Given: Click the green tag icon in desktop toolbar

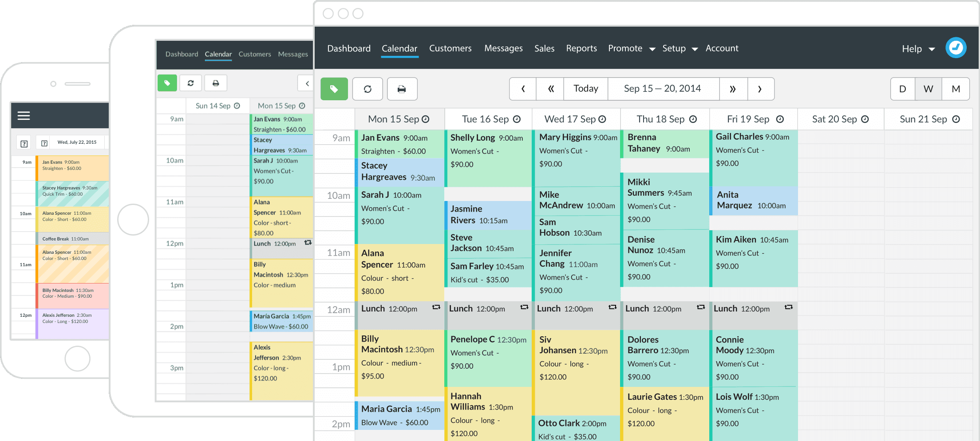Looking at the screenshot, I should click(x=334, y=89).
